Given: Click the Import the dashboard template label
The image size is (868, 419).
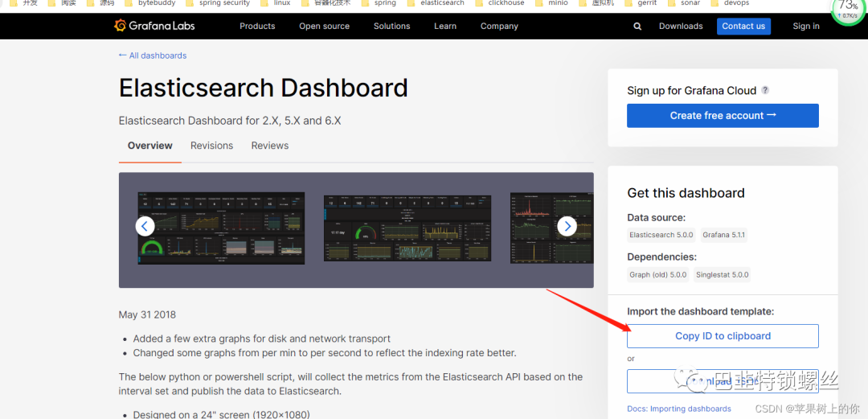Looking at the screenshot, I should tap(701, 311).
